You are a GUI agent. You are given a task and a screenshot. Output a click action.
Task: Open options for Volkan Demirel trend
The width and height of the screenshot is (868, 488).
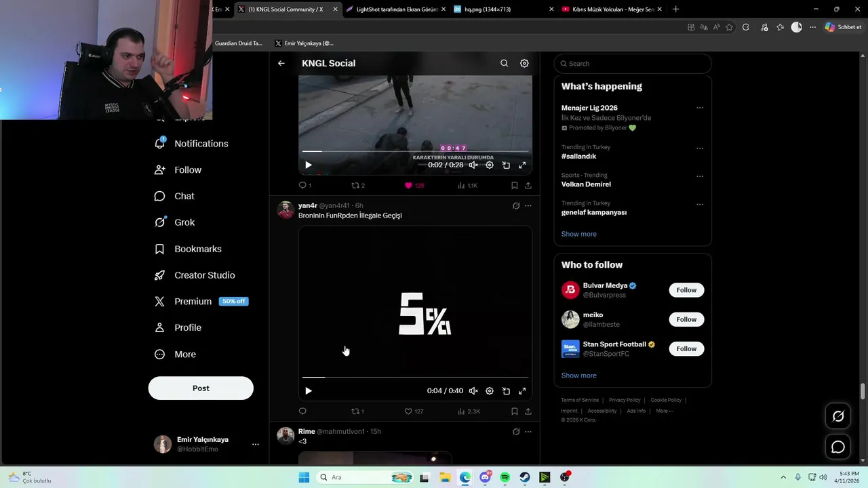pyautogui.click(x=700, y=176)
